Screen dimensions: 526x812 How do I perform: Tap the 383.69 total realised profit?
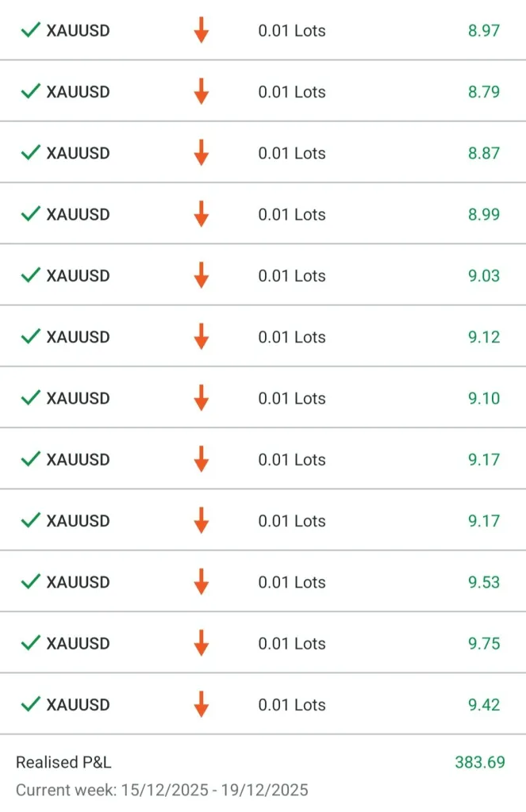[480, 763]
